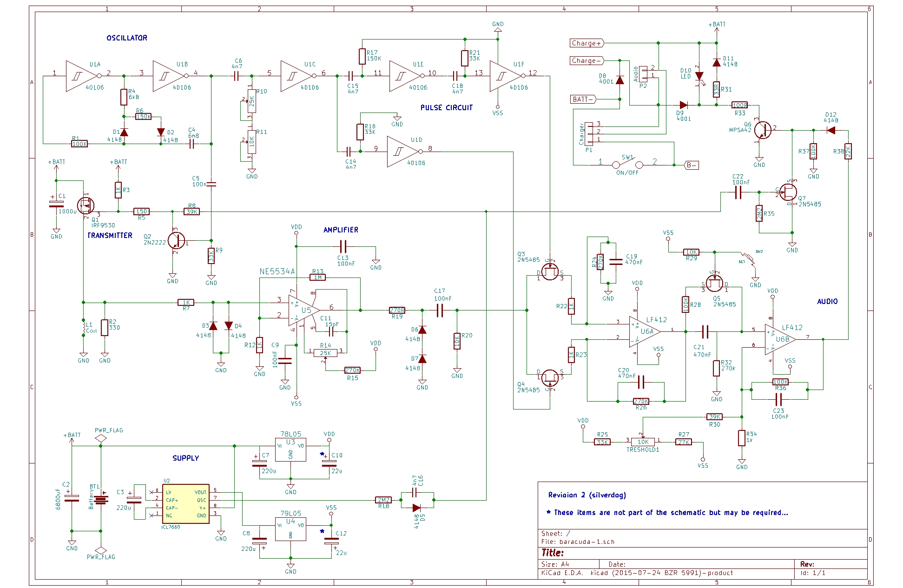The width and height of the screenshot is (903, 588).
Task: Select the Q4 2N5485 JFET symbol
Action: pos(550,378)
